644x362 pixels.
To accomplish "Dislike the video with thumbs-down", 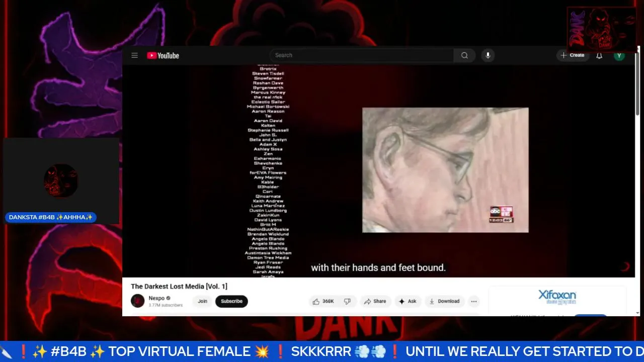I will click(347, 301).
